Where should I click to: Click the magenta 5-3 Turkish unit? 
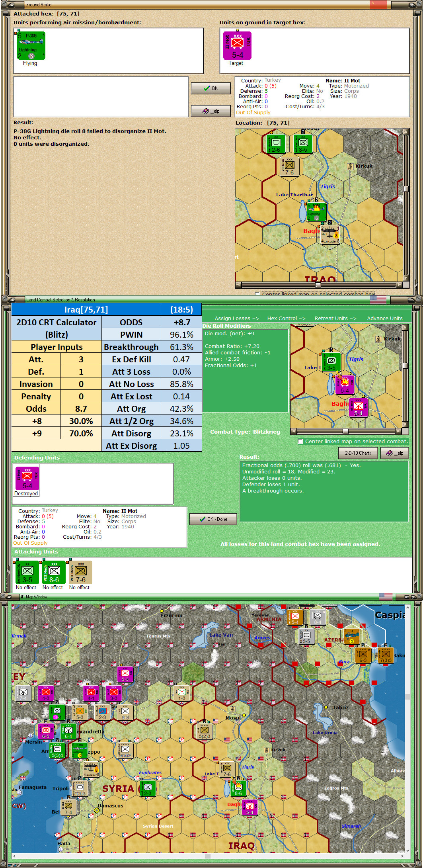click(125, 674)
